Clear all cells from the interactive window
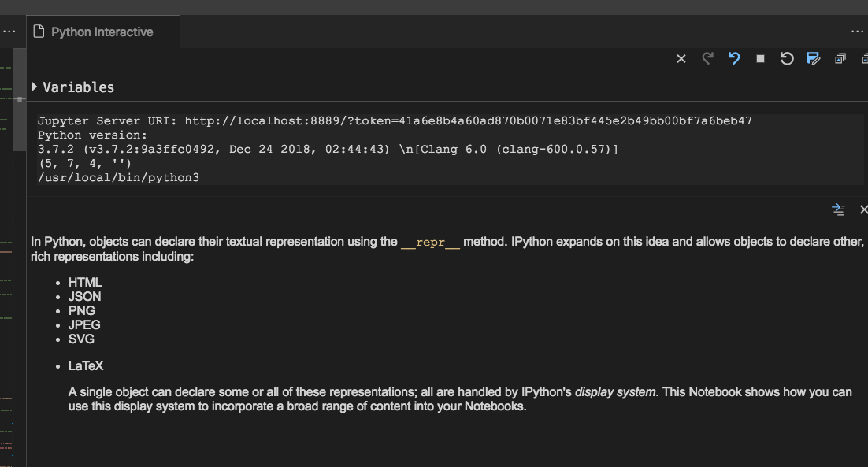This screenshot has height=467, width=868. tap(681, 58)
